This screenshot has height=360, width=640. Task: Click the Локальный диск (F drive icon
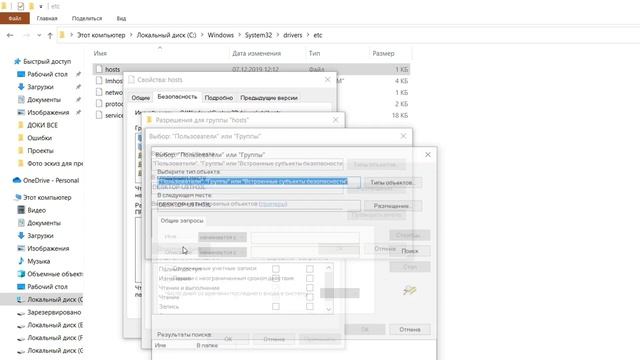pos(21,338)
